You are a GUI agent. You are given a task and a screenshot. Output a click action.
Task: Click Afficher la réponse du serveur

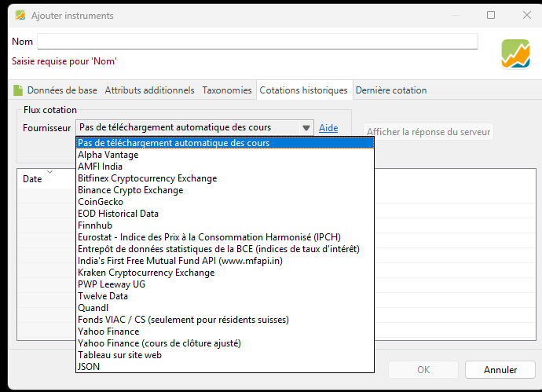tap(428, 132)
